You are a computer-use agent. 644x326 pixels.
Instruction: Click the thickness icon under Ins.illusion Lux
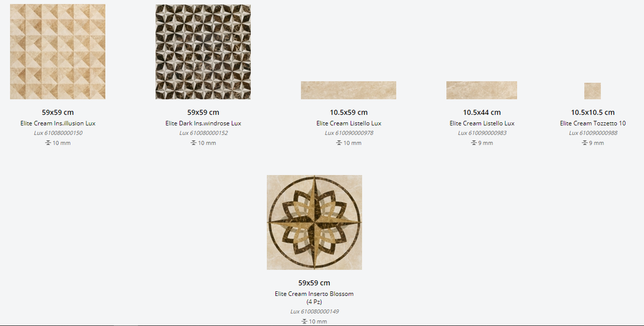[48, 143]
